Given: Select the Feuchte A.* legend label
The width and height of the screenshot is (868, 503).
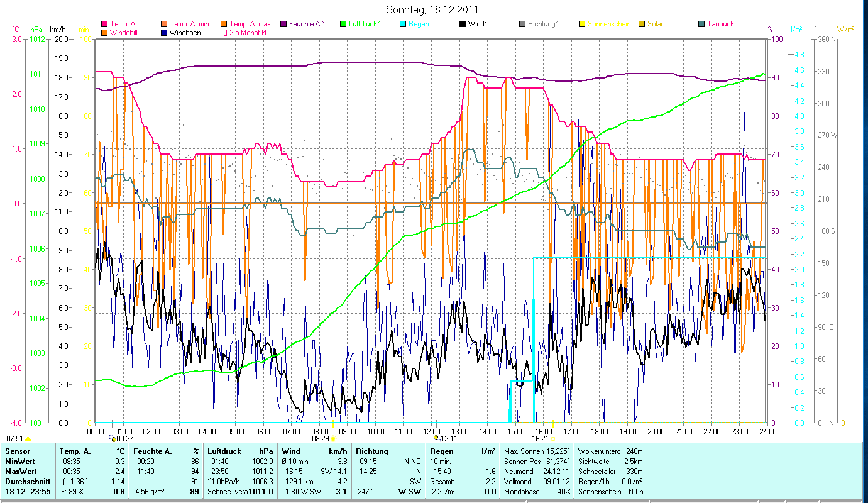Looking at the screenshot, I should coord(307,24).
